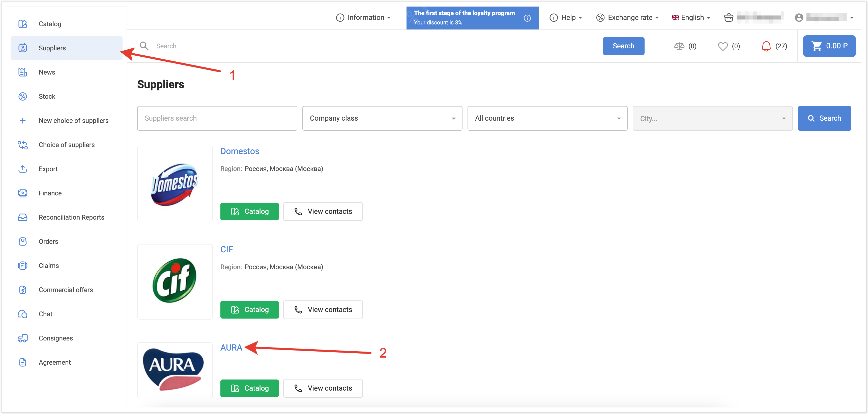Open the All countries dropdown
This screenshot has width=868, height=414.
coord(547,118)
